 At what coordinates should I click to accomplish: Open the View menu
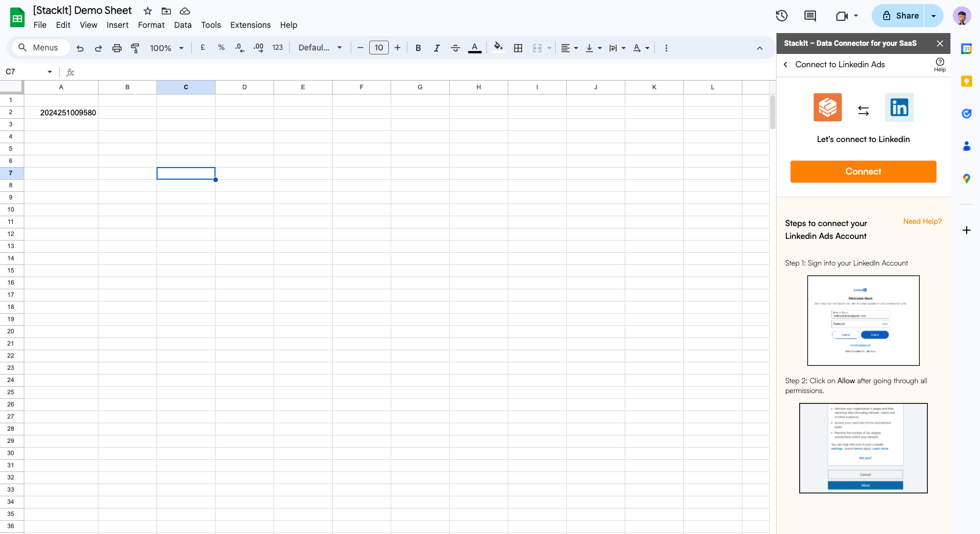(89, 25)
